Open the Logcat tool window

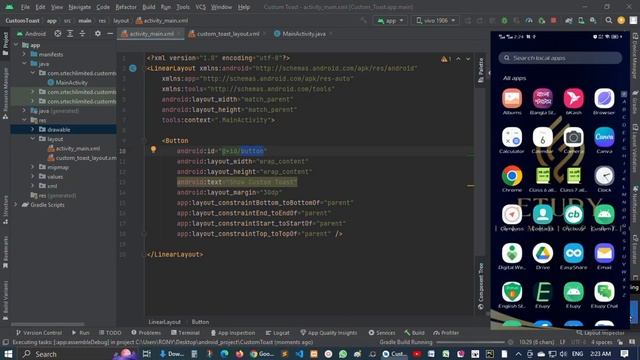pos(277,333)
